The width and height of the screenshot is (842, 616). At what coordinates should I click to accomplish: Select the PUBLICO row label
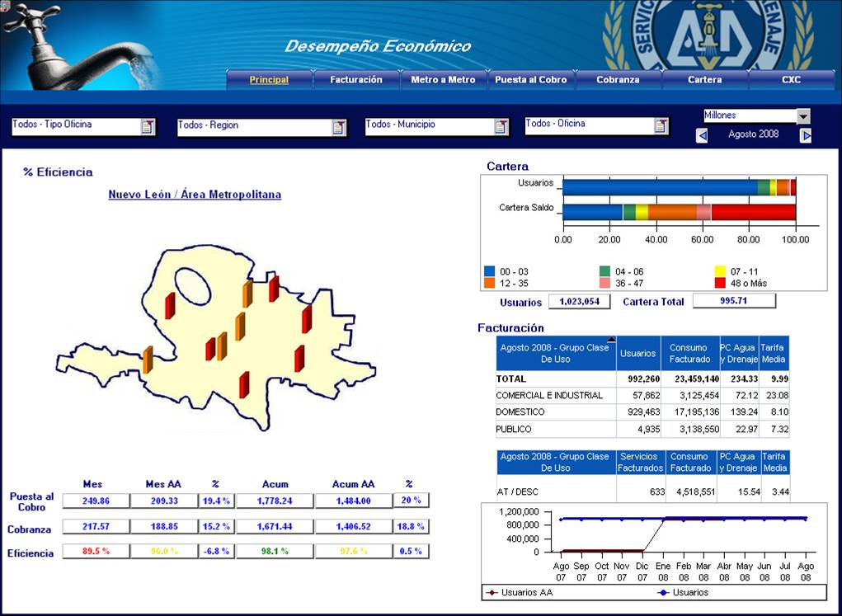(514, 429)
